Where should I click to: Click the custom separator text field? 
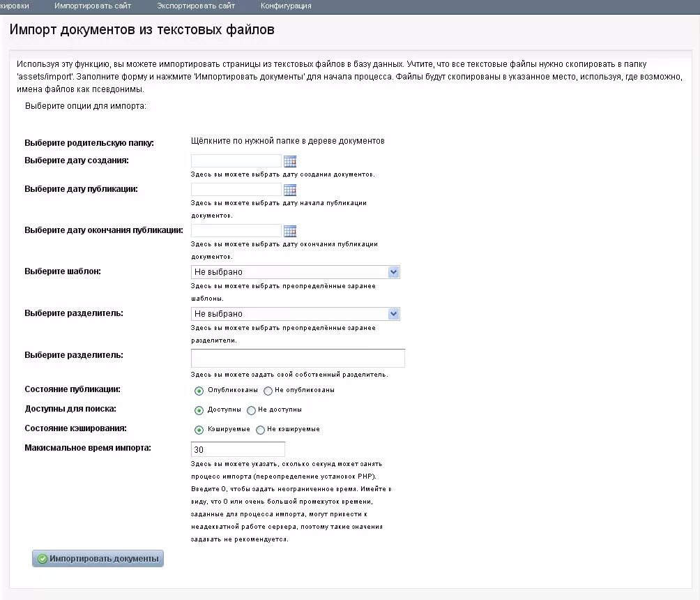[x=298, y=359]
